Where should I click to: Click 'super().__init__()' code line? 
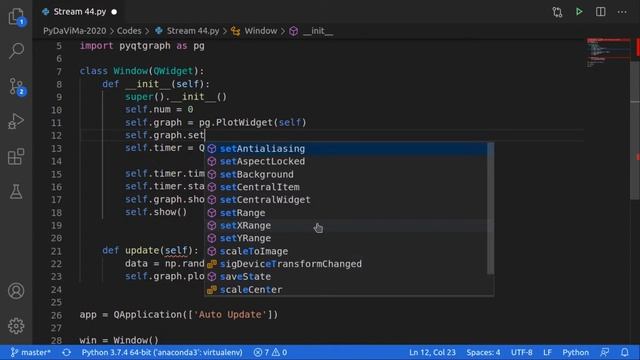click(176, 97)
